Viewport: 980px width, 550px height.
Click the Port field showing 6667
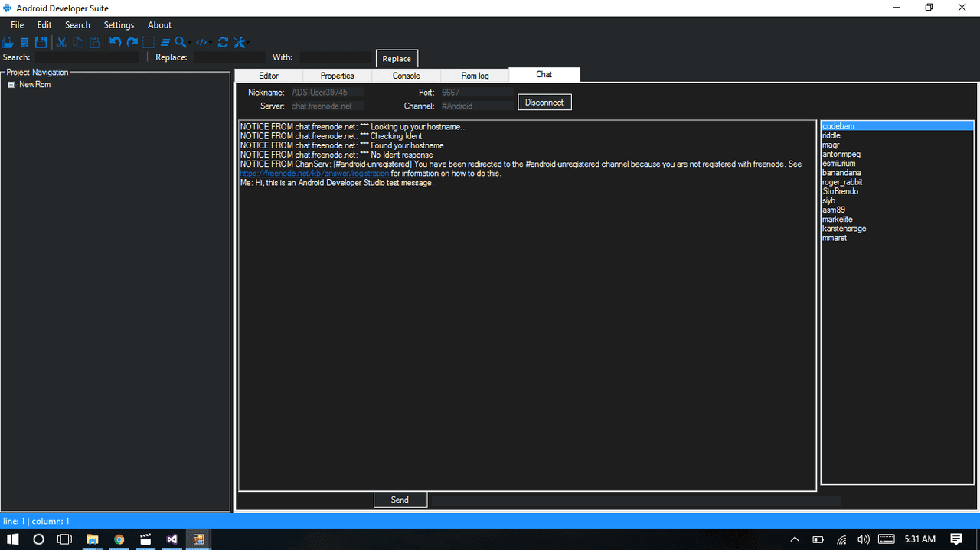click(477, 93)
